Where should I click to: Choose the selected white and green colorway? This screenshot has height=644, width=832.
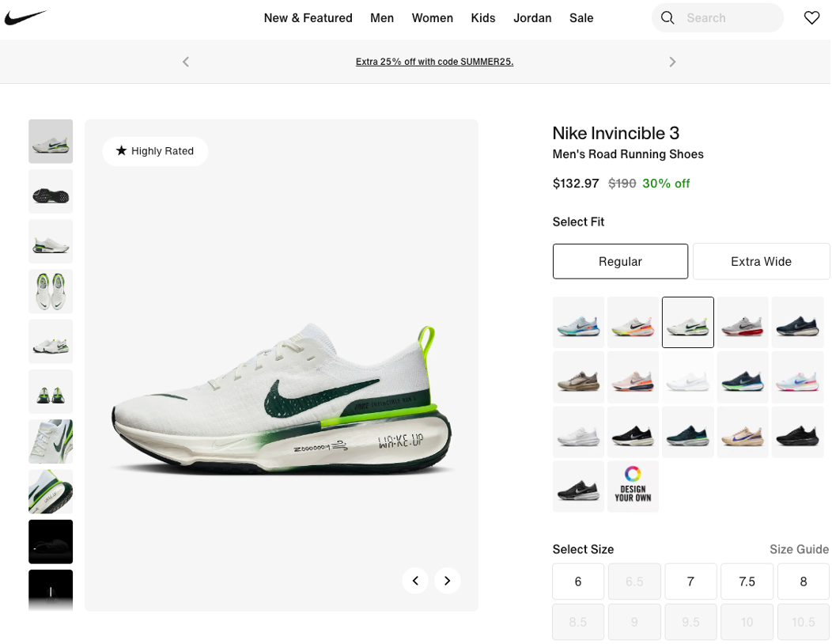click(688, 322)
